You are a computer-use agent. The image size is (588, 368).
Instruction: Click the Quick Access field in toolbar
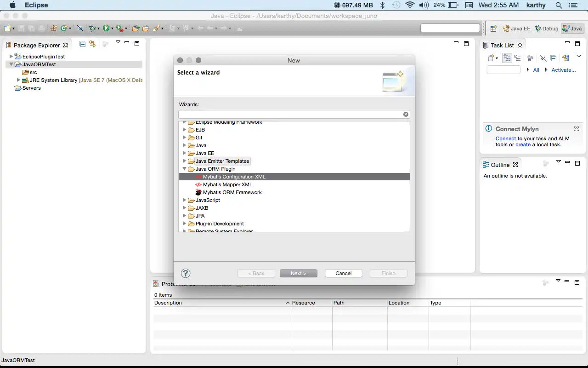pyautogui.click(x=450, y=28)
